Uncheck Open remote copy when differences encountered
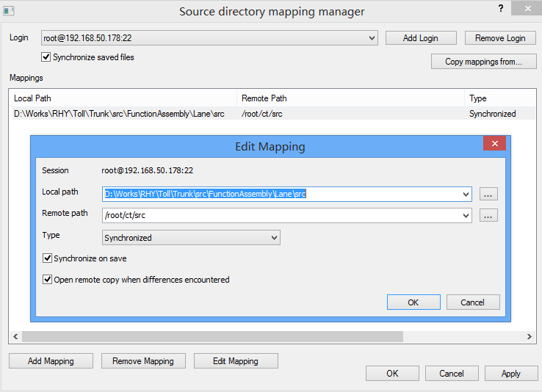 coord(47,280)
